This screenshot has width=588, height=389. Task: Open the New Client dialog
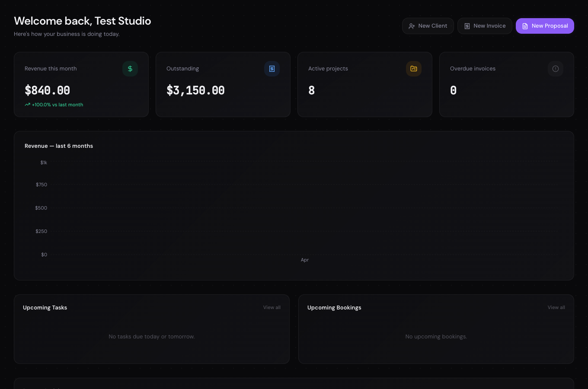point(428,26)
